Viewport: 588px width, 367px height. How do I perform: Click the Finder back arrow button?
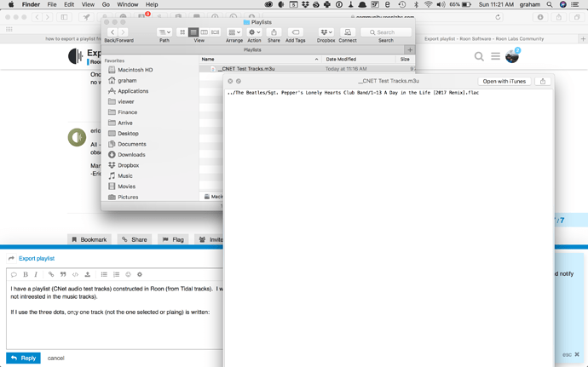(x=112, y=32)
